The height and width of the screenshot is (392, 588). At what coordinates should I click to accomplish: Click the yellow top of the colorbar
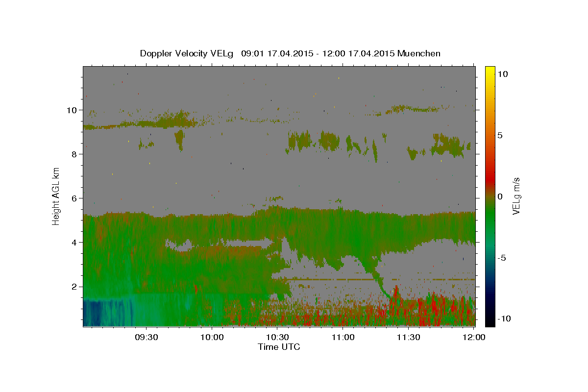490,71
